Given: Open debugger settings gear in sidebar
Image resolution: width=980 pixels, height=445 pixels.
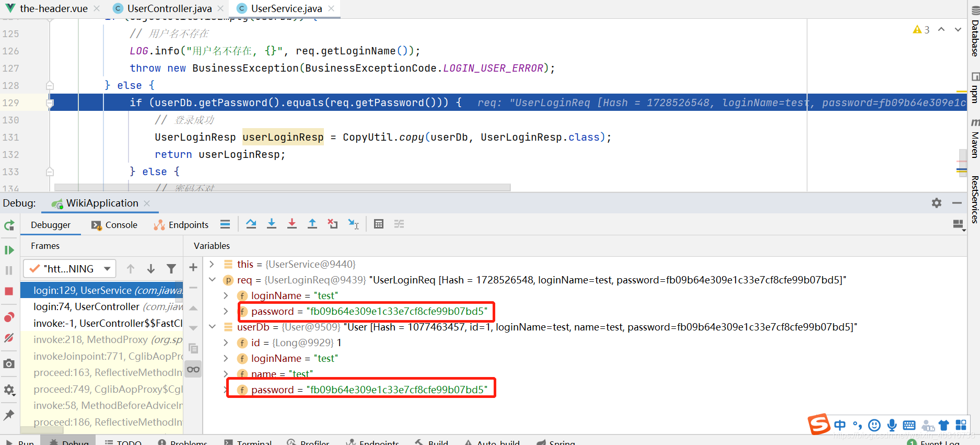Looking at the screenshot, I should 9,390.
